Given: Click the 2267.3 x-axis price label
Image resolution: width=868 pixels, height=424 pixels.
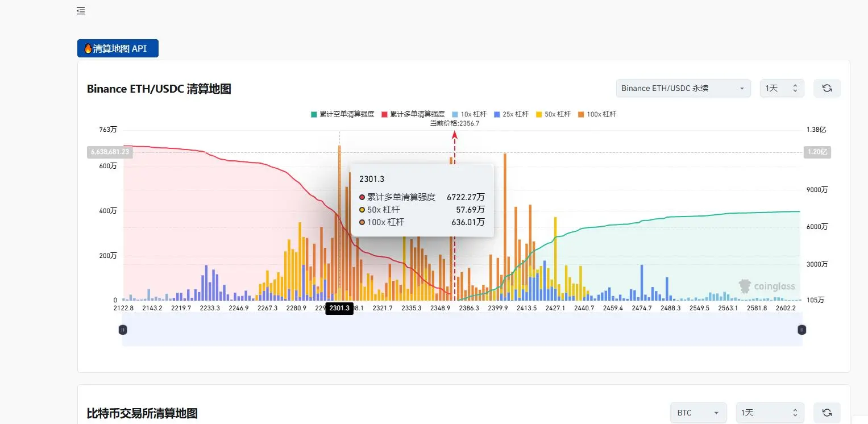Looking at the screenshot, I should pyautogui.click(x=268, y=308).
